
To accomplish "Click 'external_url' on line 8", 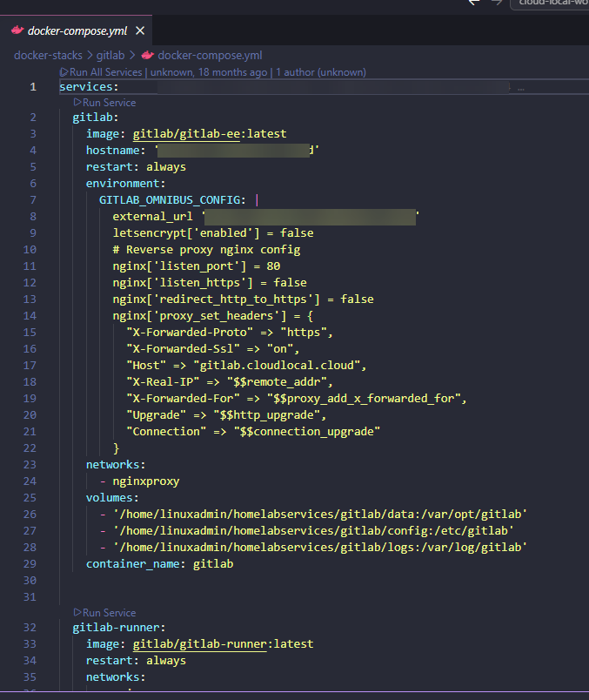I will [152, 217].
